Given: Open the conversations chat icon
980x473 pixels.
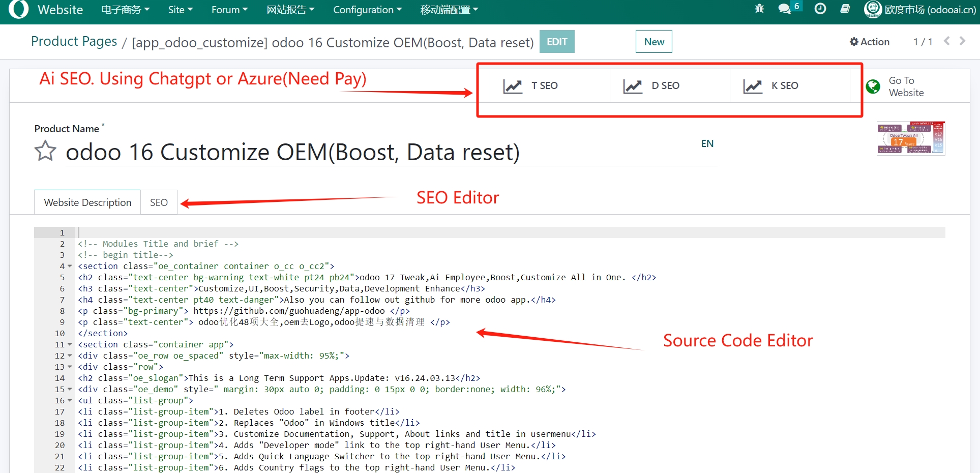Looking at the screenshot, I should (x=784, y=9).
